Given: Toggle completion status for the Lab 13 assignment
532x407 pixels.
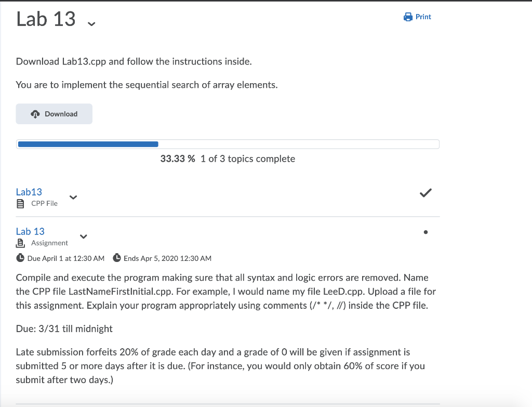Looking at the screenshot, I should click(x=425, y=231).
